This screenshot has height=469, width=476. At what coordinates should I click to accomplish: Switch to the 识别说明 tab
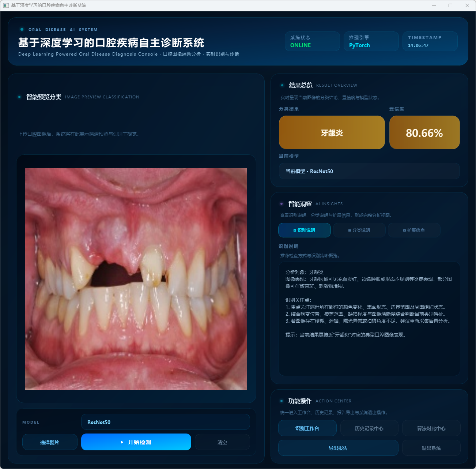pos(304,230)
